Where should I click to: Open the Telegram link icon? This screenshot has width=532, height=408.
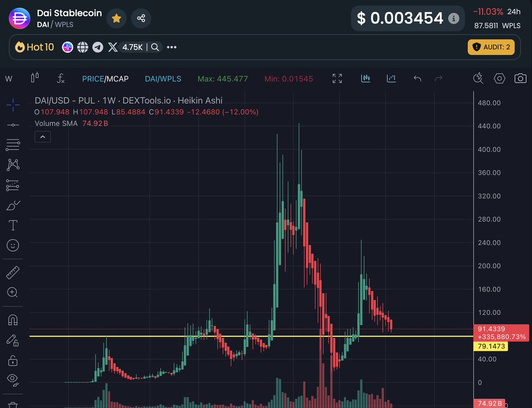98,47
